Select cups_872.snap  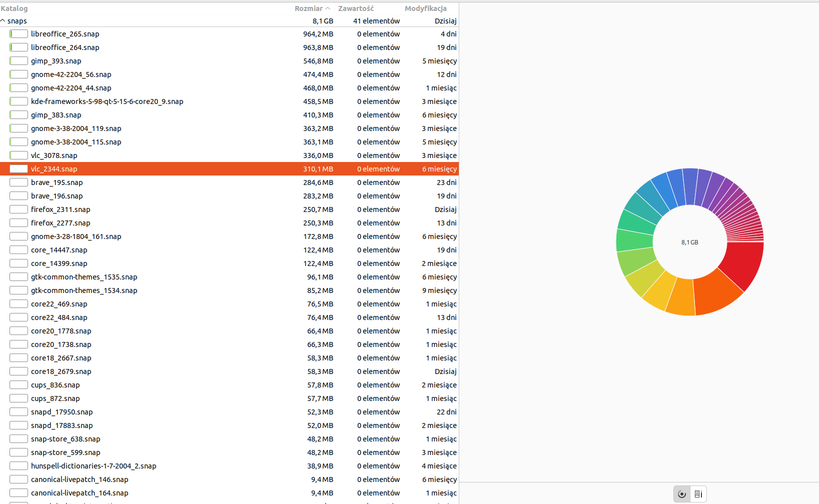coord(229,398)
